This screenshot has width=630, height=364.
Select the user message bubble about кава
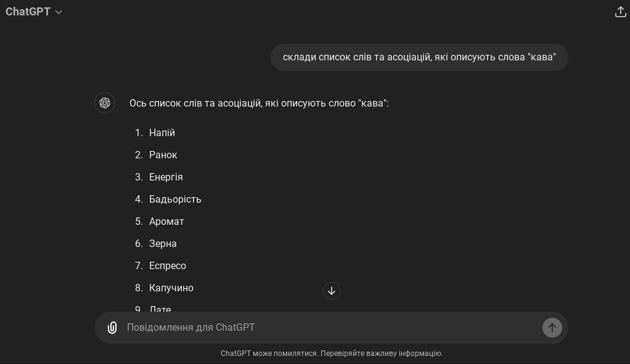click(419, 57)
